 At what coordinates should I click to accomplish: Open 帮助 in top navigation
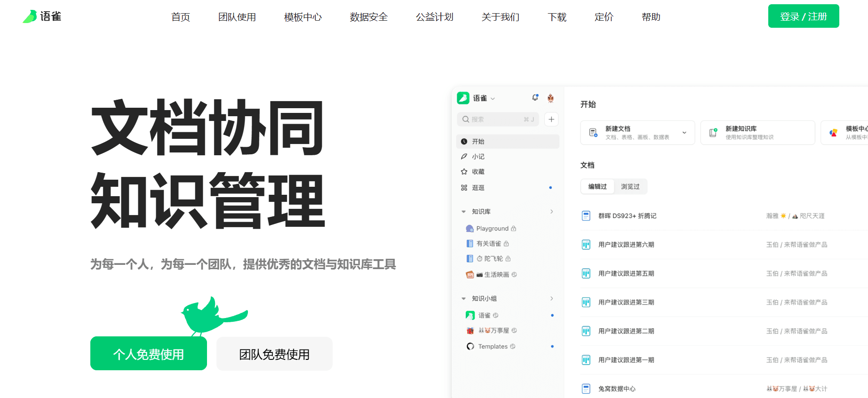point(651,17)
